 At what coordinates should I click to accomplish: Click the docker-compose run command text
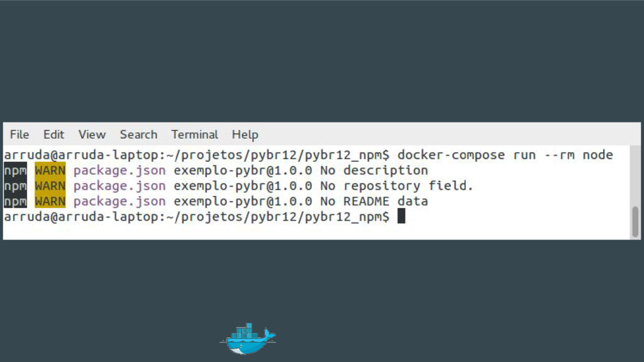505,155
